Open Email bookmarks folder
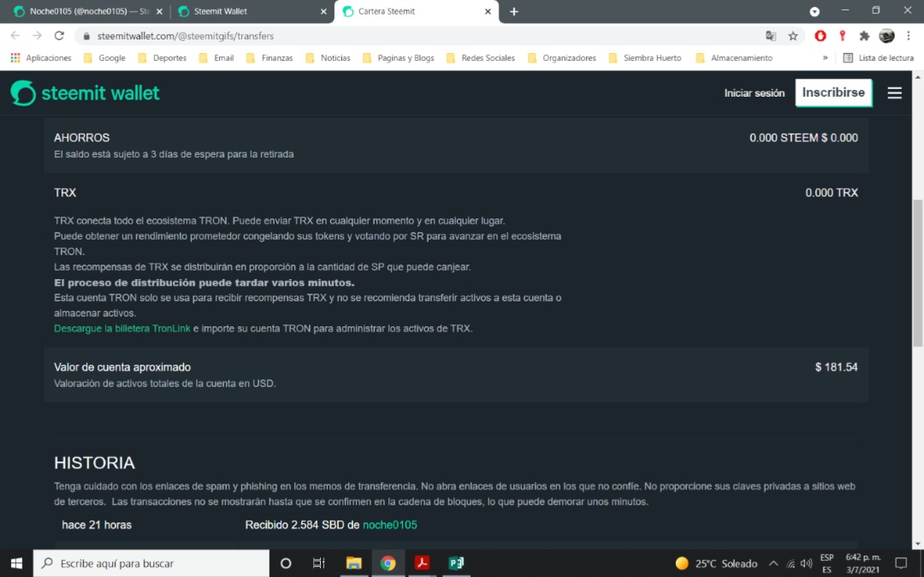 (x=216, y=57)
